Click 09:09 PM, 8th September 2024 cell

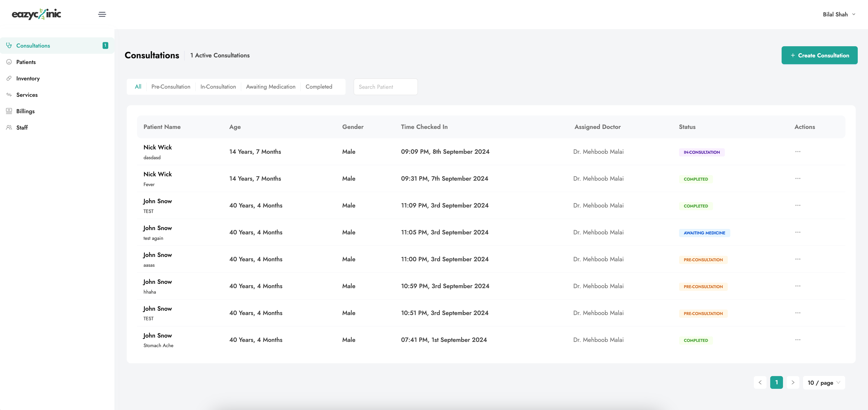pos(445,151)
